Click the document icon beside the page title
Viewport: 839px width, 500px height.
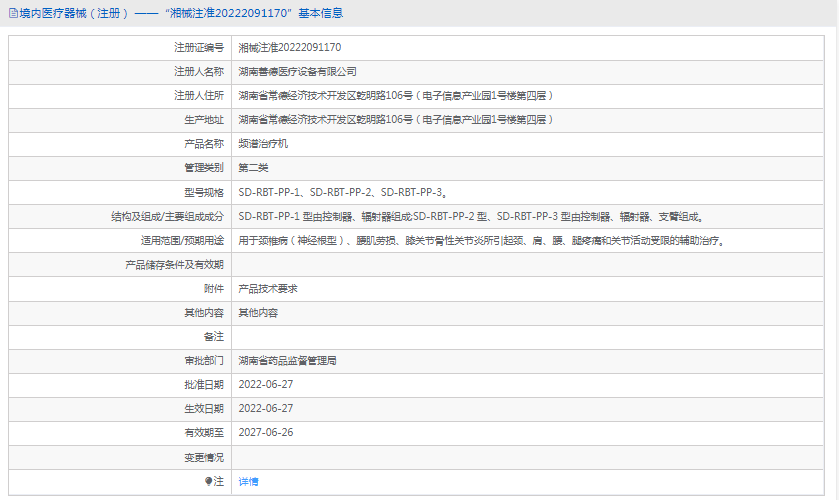click(x=13, y=13)
